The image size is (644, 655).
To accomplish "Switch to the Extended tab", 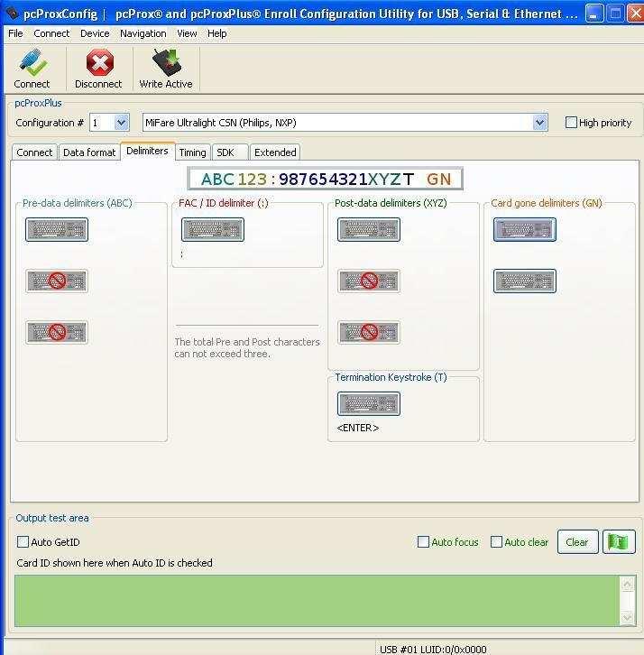I will (275, 152).
